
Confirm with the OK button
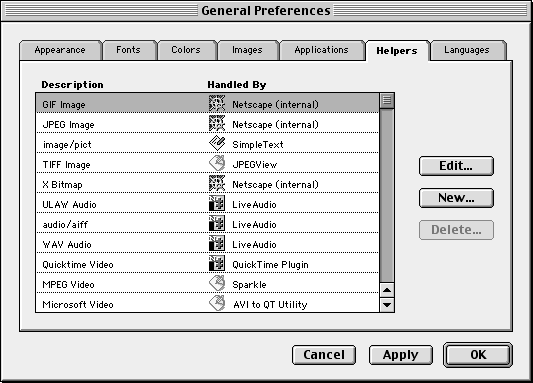(478, 355)
